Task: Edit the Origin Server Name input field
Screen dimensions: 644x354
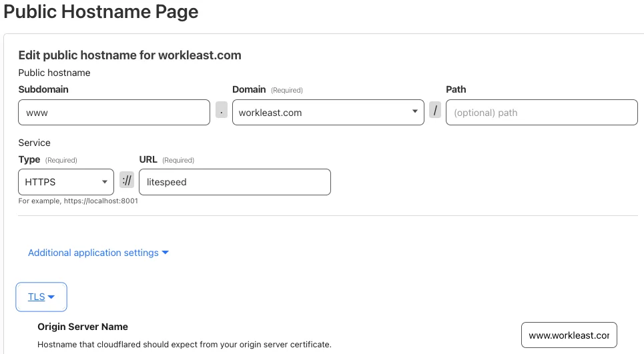Action: click(x=569, y=335)
